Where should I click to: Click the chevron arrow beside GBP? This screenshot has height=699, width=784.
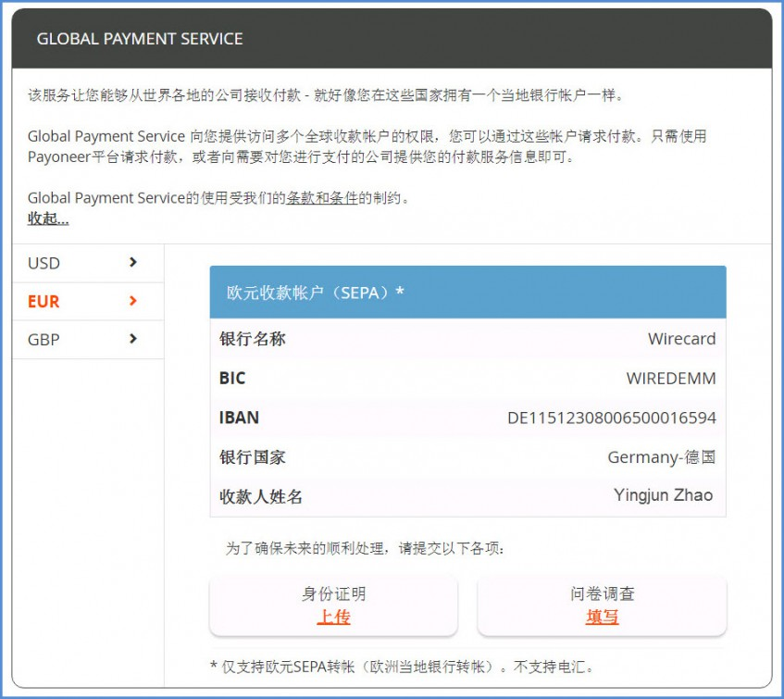pos(133,340)
